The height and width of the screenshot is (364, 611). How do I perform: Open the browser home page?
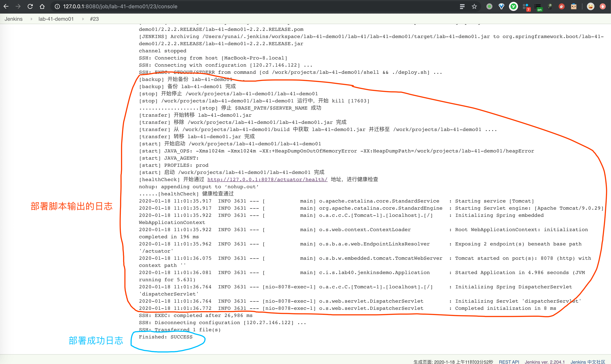point(42,6)
